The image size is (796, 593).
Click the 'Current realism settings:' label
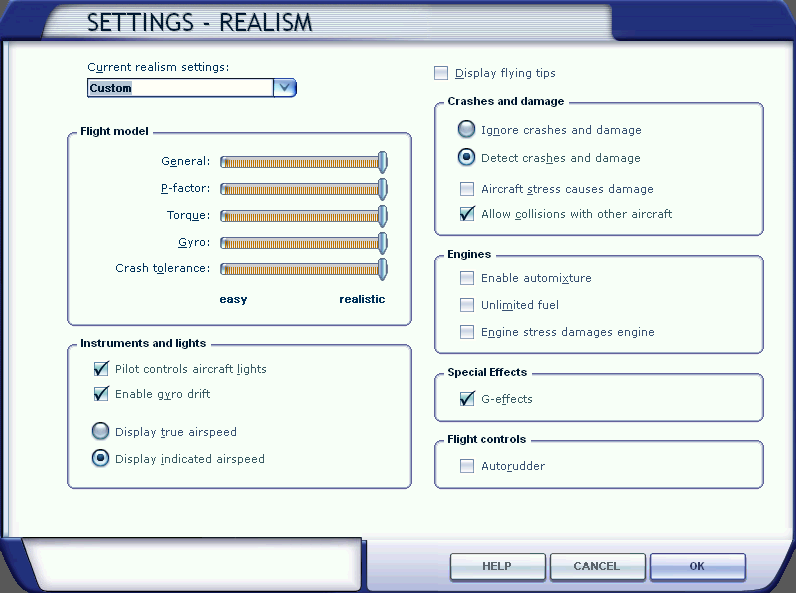(158, 67)
